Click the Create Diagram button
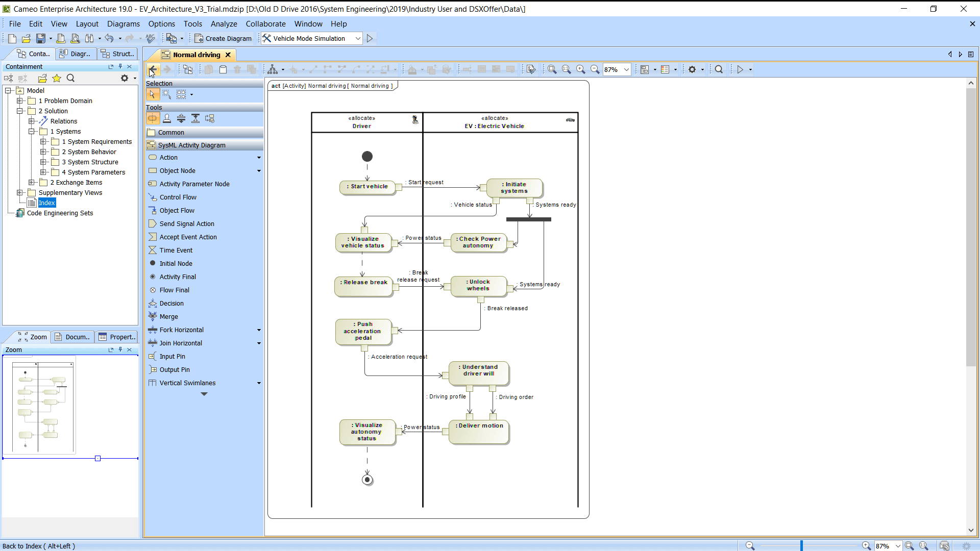The height and width of the screenshot is (551, 980). tap(223, 38)
